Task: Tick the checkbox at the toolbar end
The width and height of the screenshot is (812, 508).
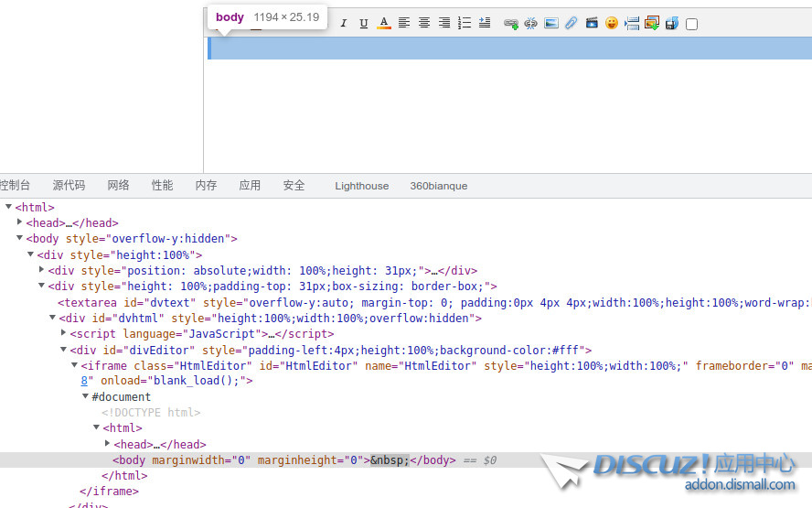Action: (691, 25)
